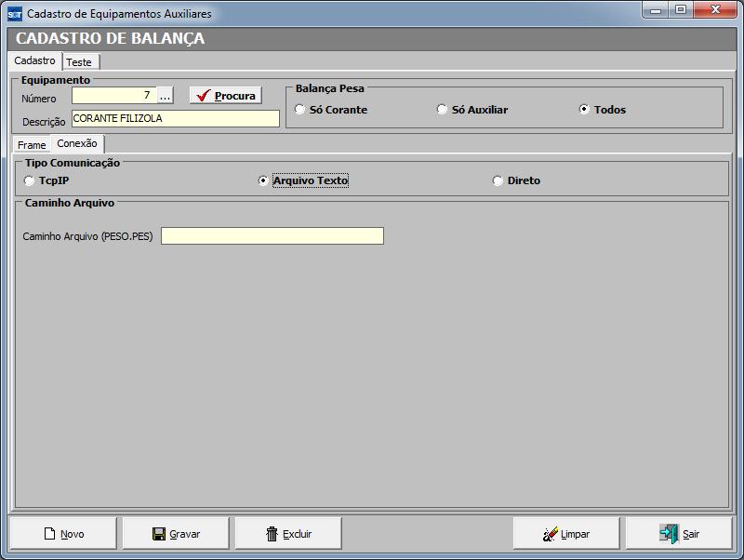Click into the Caminho Arquivo text field
Viewport: 744px width, 560px height.
pos(272,236)
